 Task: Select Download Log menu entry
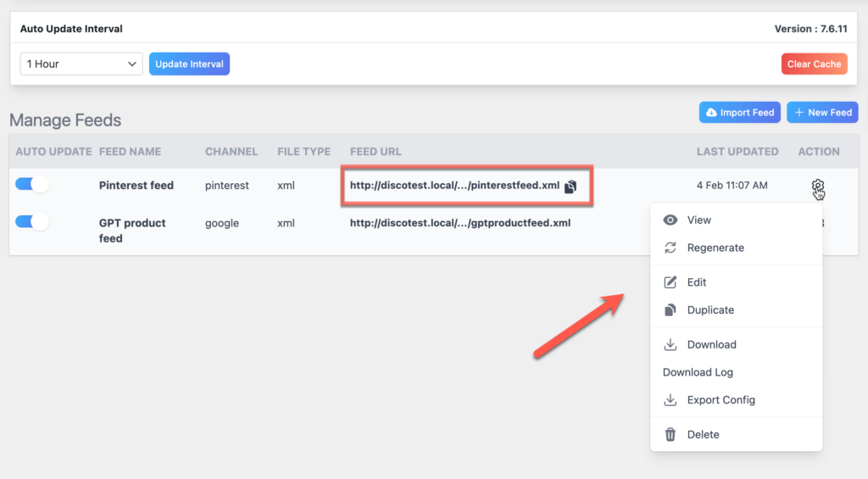click(x=736, y=372)
